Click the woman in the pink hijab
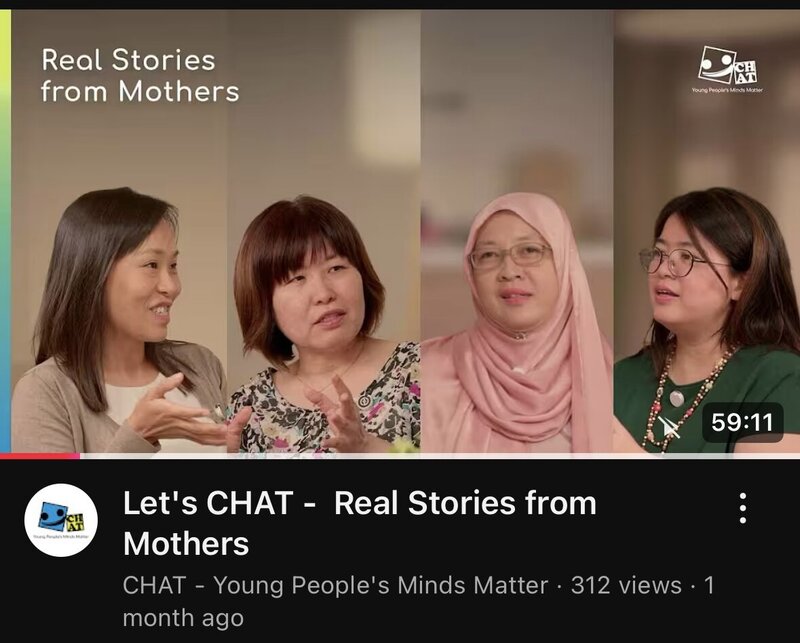This screenshot has height=643, width=800. pos(516,323)
